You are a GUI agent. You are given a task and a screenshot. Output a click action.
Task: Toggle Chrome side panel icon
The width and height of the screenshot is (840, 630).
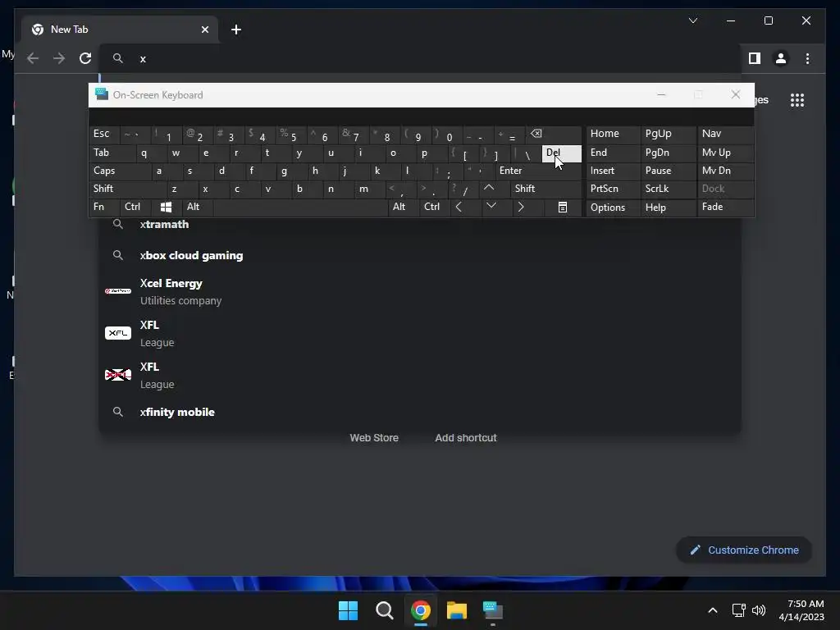[x=755, y=58]
